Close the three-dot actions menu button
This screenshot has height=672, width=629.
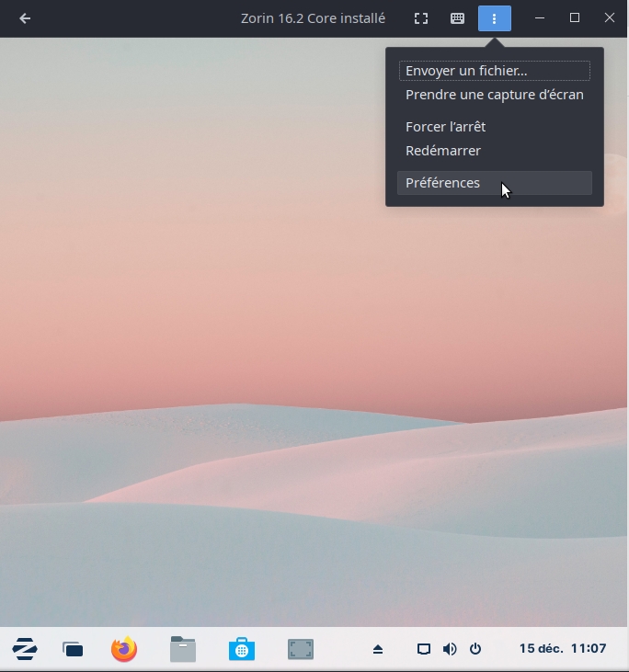(494, 18)
